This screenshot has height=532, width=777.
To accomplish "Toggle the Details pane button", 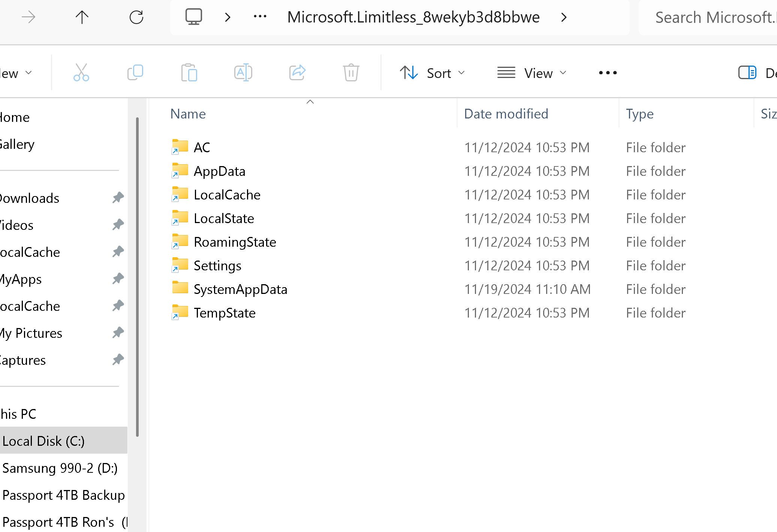I will click(747, 72).
